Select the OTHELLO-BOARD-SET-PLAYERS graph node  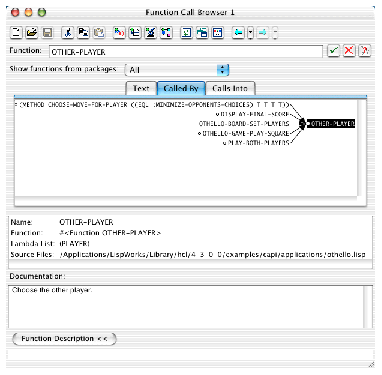(244, 124)
